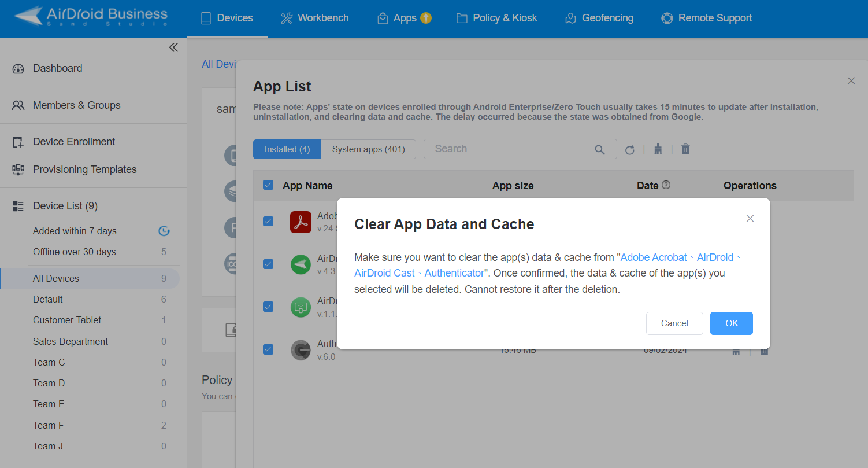Click the toolbar trash uninstall icon
868x468 pixels.
(685, 149)
